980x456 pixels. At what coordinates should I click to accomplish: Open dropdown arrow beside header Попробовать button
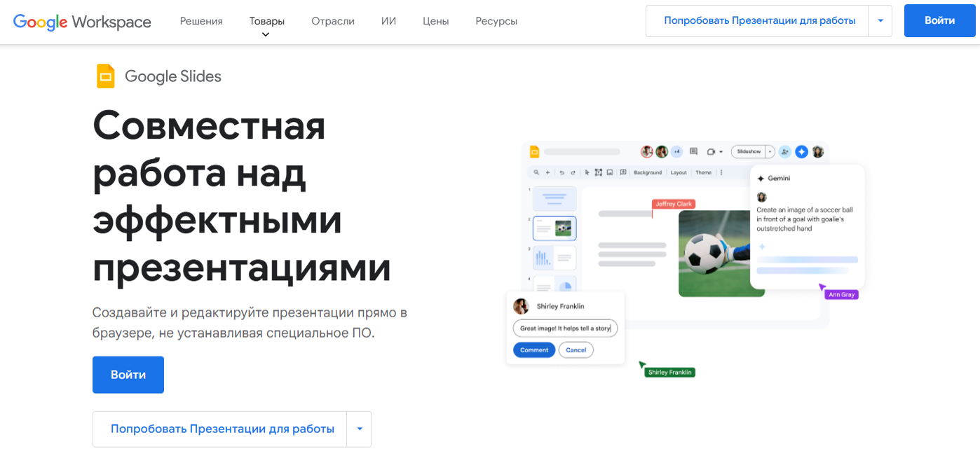880,21
